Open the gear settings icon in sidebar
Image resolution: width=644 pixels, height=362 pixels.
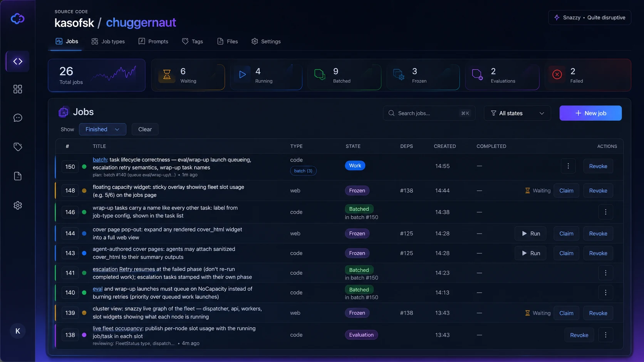[x=18, y=205]
